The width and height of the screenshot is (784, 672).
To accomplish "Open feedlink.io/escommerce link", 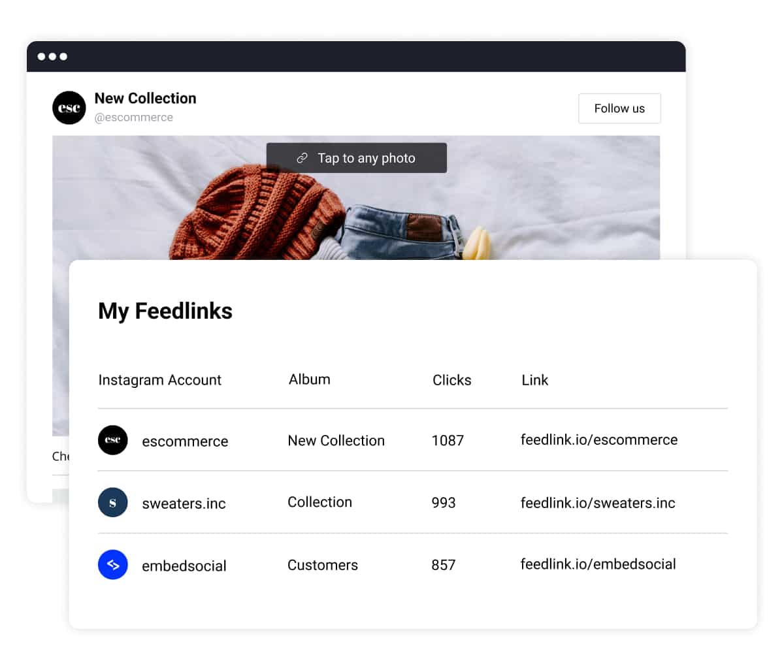I will 599,440.
